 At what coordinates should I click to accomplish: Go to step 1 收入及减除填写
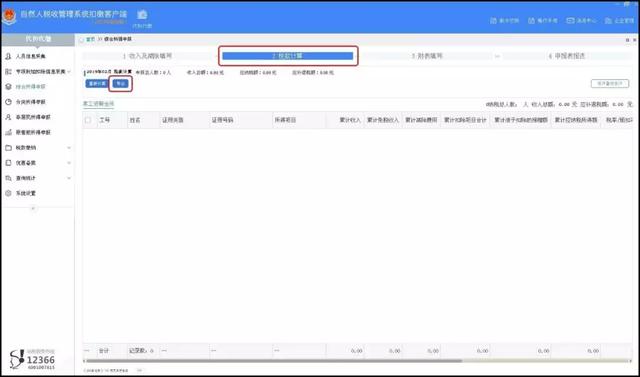click(147, 56)
